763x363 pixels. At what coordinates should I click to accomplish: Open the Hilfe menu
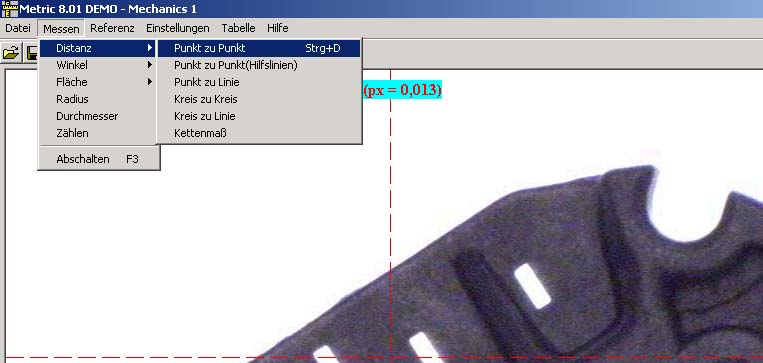pos(277,28)
